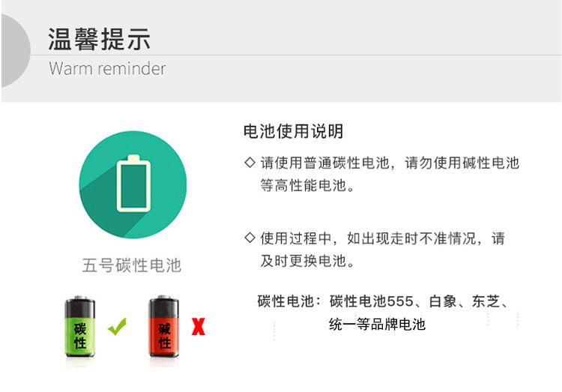Click the line 等高性能电池
The image size is (562, 392).
tap(307, 185)
